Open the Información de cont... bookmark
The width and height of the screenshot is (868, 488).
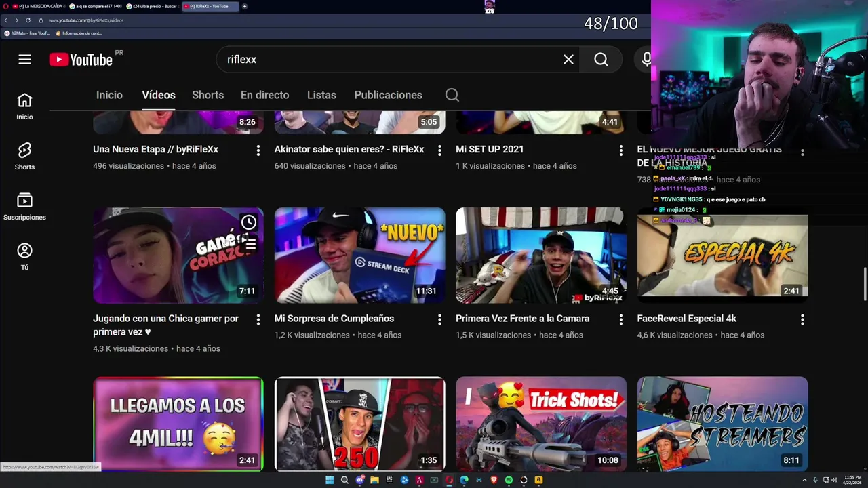[79, 33]
